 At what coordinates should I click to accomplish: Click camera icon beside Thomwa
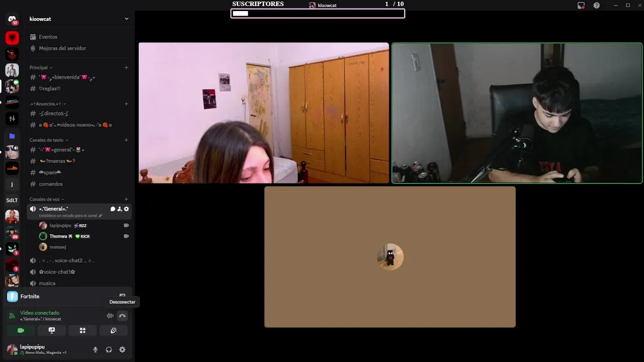tap(126, 236)
